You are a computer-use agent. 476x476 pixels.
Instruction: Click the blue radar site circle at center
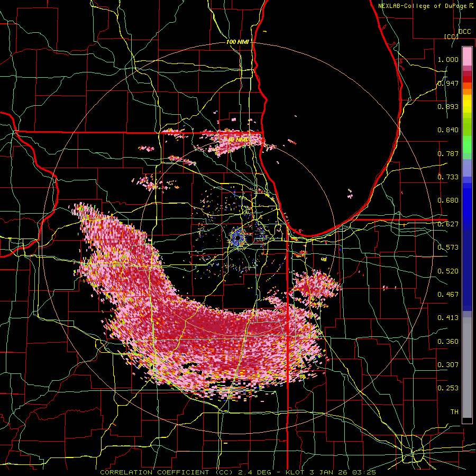237,237
